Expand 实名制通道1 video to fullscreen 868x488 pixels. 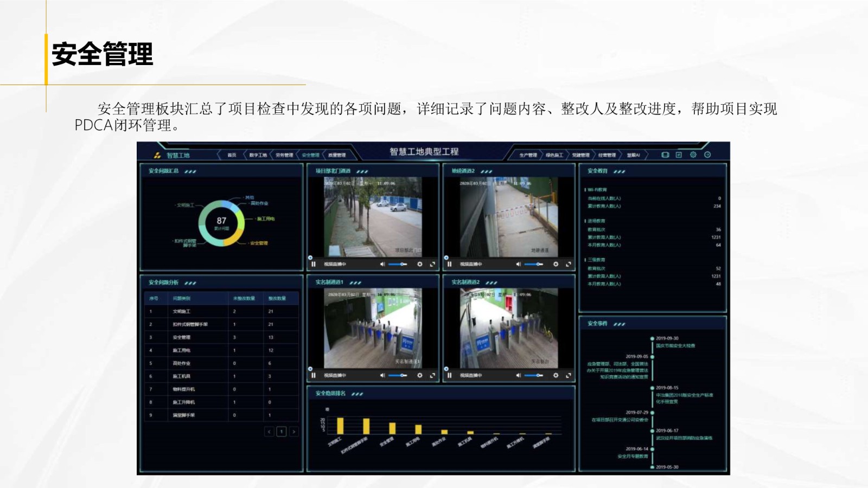(432, 375)
